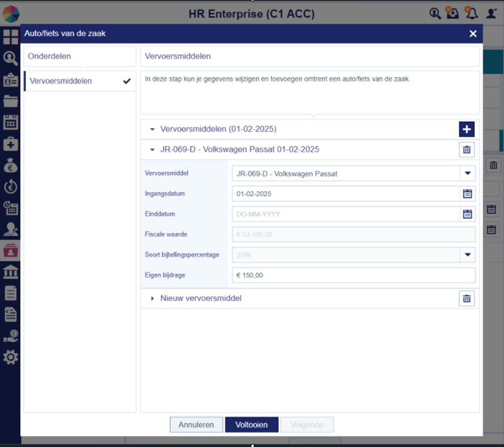Close the Auto/fiets van de zaak dialog
Image resolution: width=504 pixels, height=447 pixels.
(473, 34)
